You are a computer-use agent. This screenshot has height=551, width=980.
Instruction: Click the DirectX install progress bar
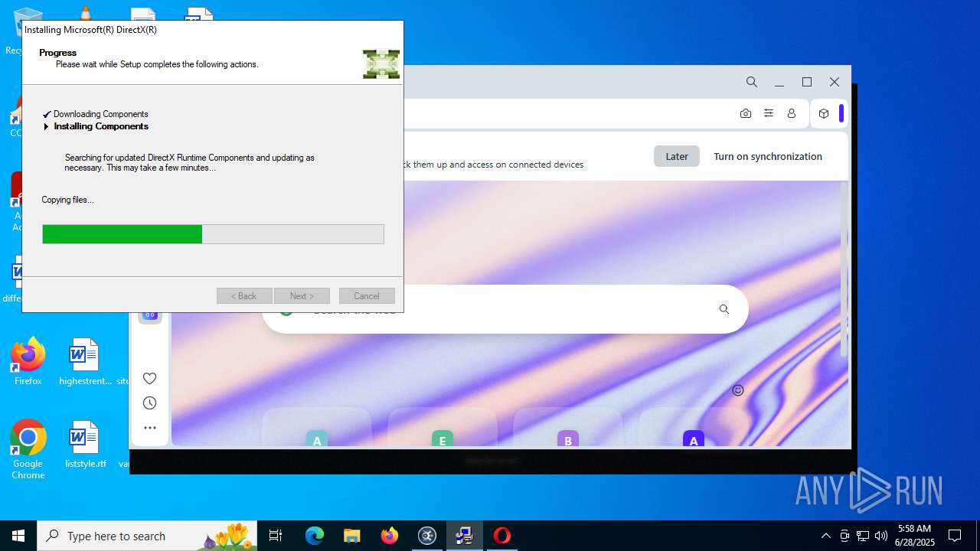pos(213,234)
